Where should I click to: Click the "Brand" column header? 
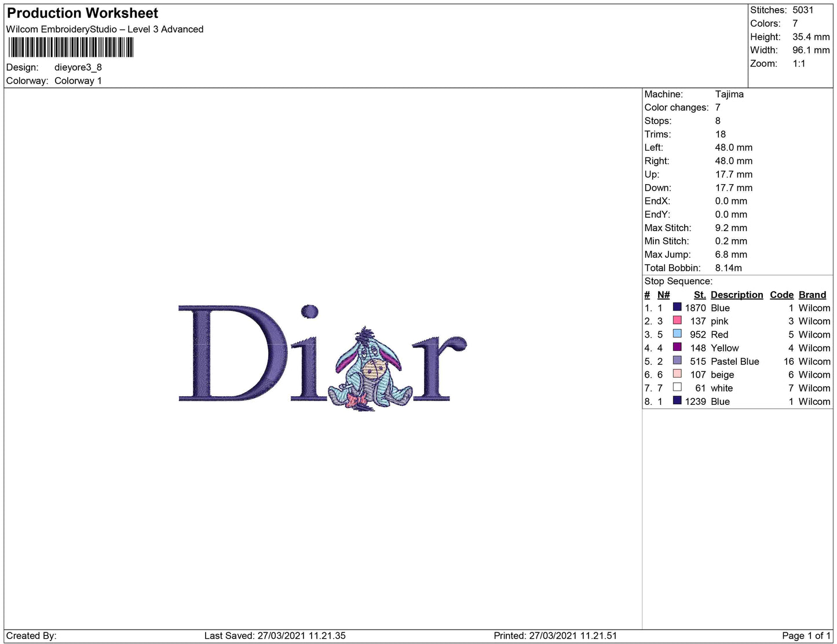(812, 295)
